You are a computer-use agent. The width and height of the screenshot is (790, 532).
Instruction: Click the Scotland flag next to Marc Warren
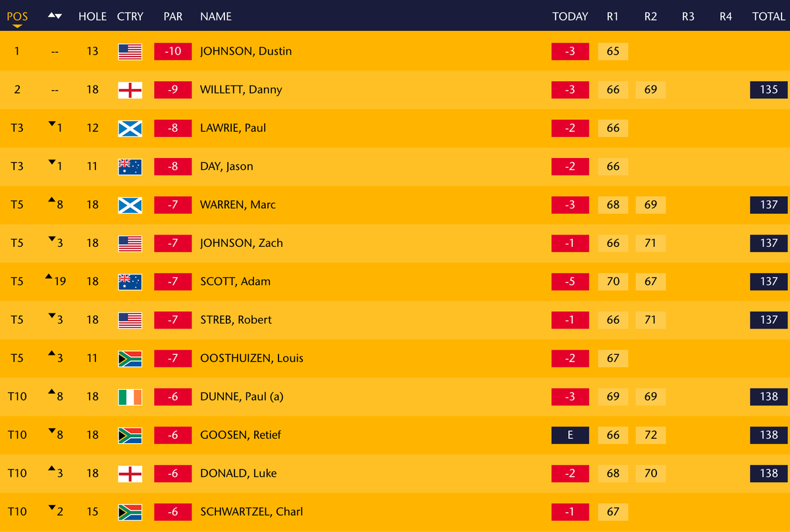(130, 205)
